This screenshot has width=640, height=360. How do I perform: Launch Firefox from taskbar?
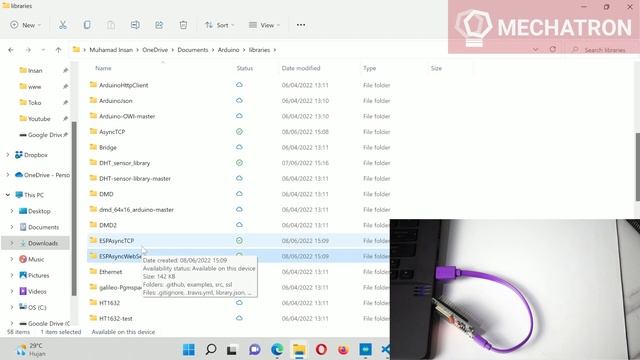[343, 349]
